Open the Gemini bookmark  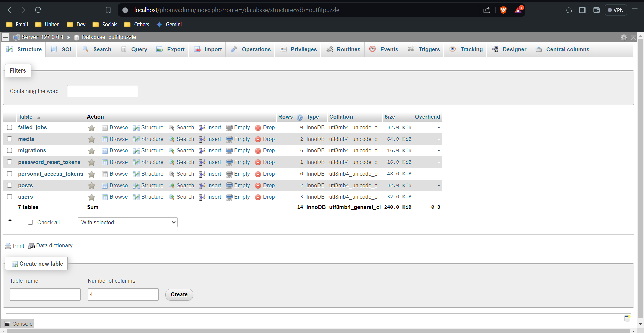[x=169, y=25]
